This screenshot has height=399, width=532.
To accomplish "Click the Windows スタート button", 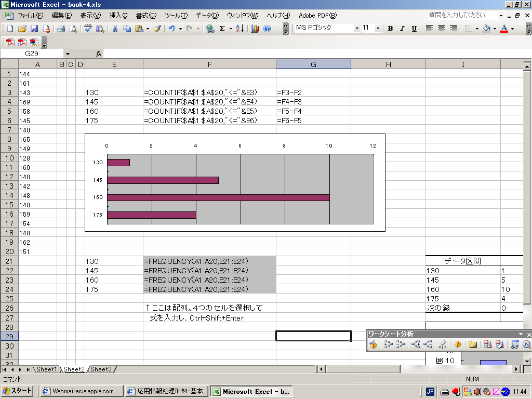I will 18,391.
